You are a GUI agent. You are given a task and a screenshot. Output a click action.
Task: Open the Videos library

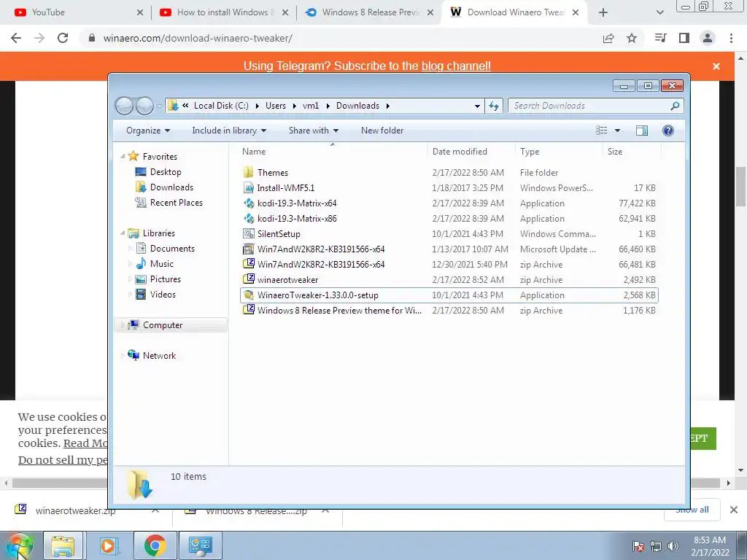(163, 295)
